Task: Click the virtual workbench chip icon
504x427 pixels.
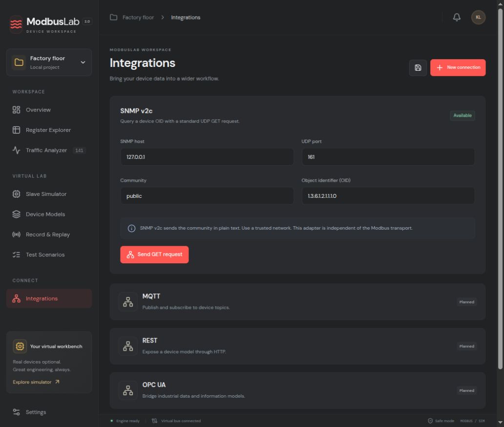Action: (20, 346)
